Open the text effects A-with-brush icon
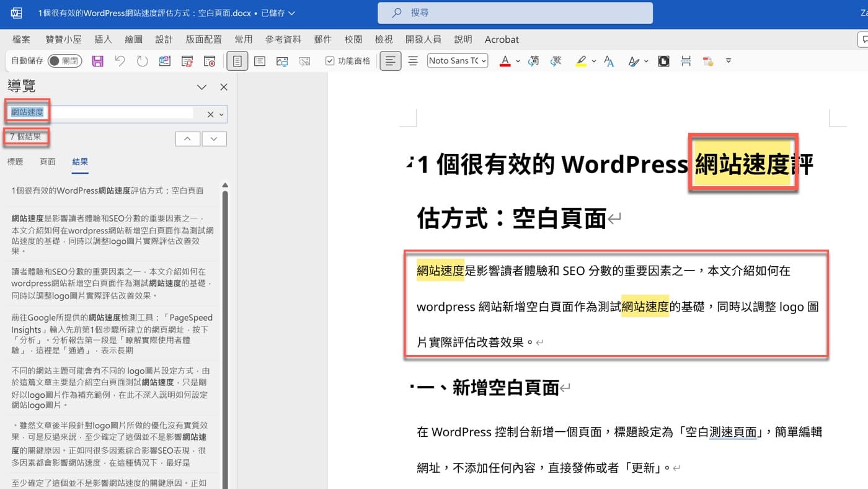Screen dimensions: 868x489 pos(633,61)
